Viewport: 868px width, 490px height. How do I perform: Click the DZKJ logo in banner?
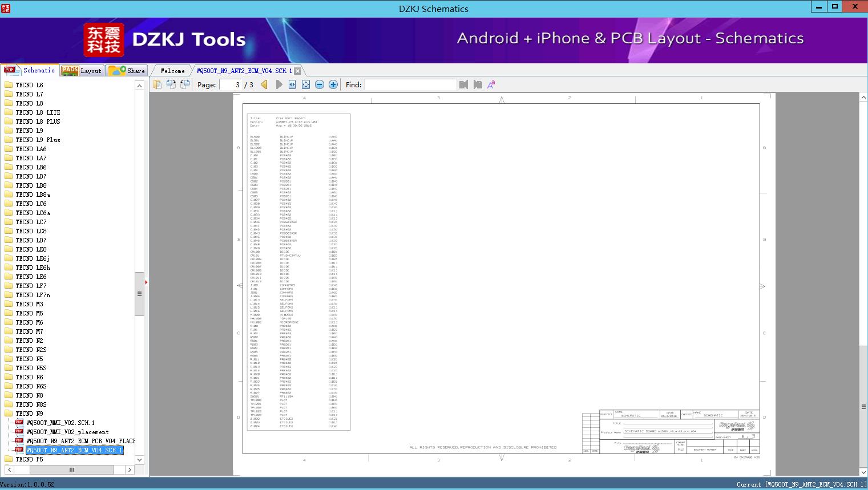click(104, 40)
